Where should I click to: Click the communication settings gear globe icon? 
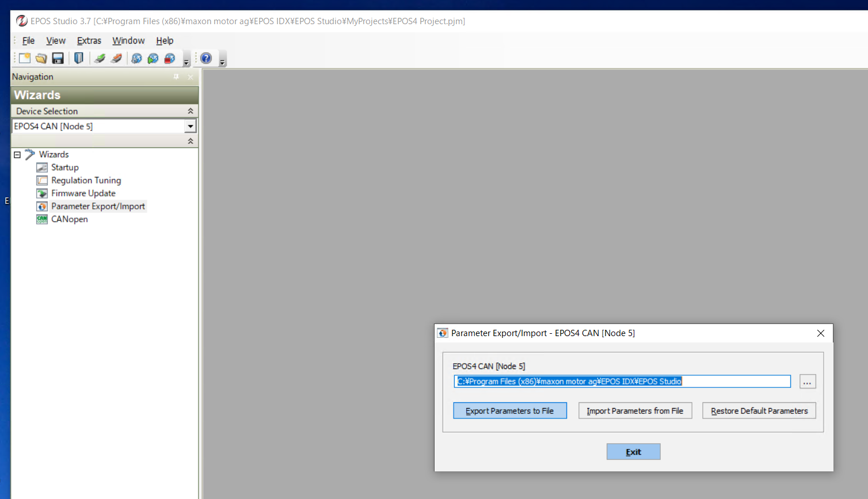click(x=136, y=58)
